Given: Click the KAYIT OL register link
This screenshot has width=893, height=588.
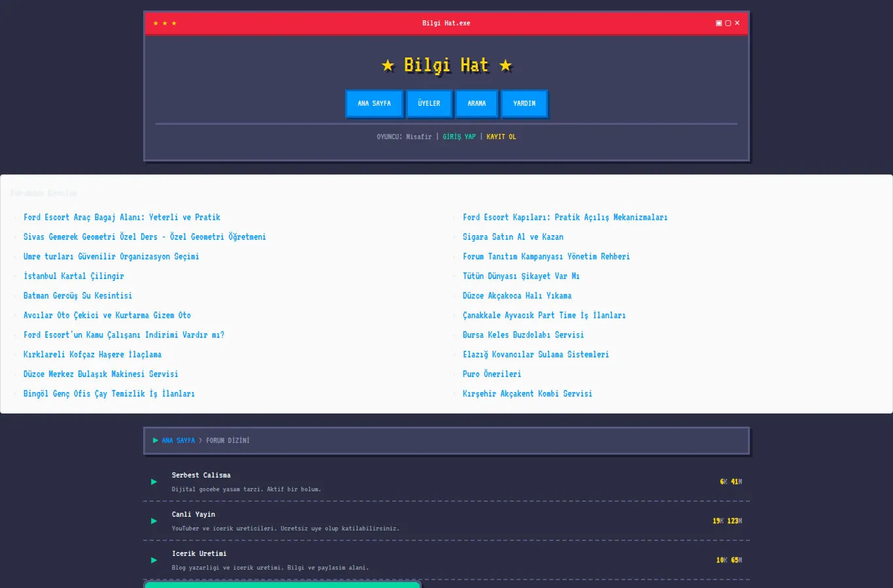Looking at the screenshot, I should [x=501, y=137].
